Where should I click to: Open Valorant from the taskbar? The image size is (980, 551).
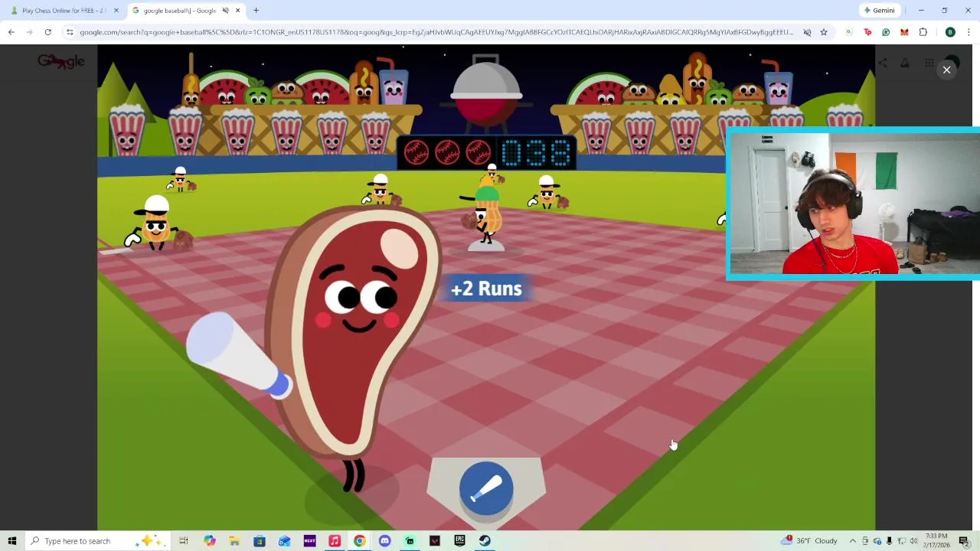coord(434,541)
